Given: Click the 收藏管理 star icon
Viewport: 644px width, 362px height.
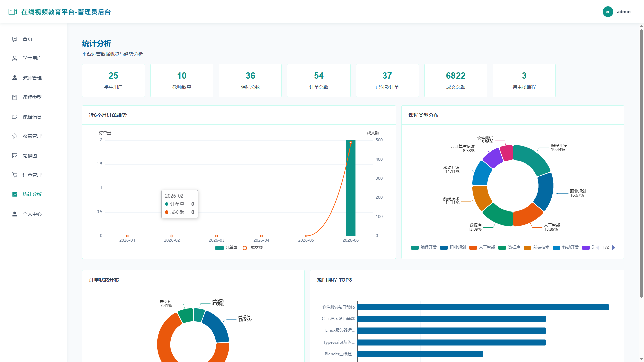Looking at the screenshot, I should coord(15,136).
